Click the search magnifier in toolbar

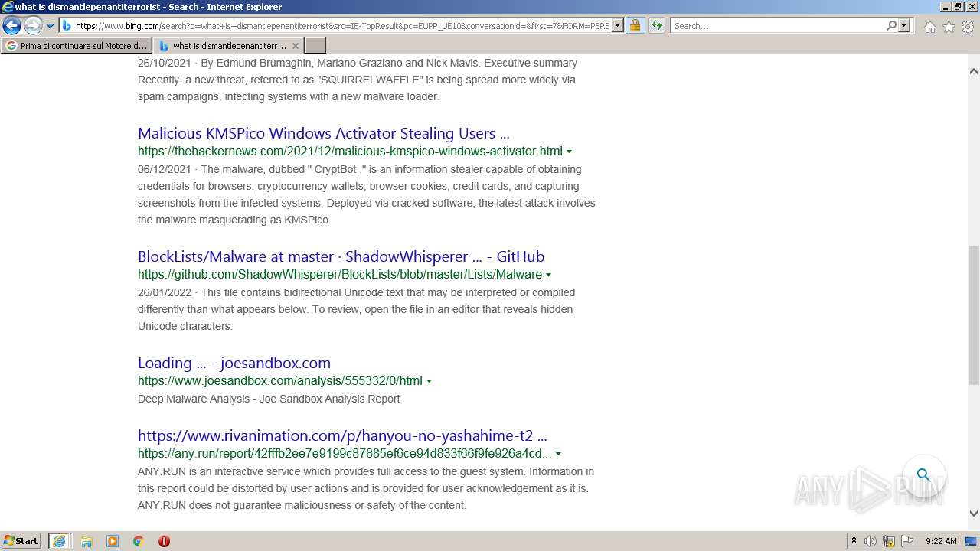coord(891,26)
